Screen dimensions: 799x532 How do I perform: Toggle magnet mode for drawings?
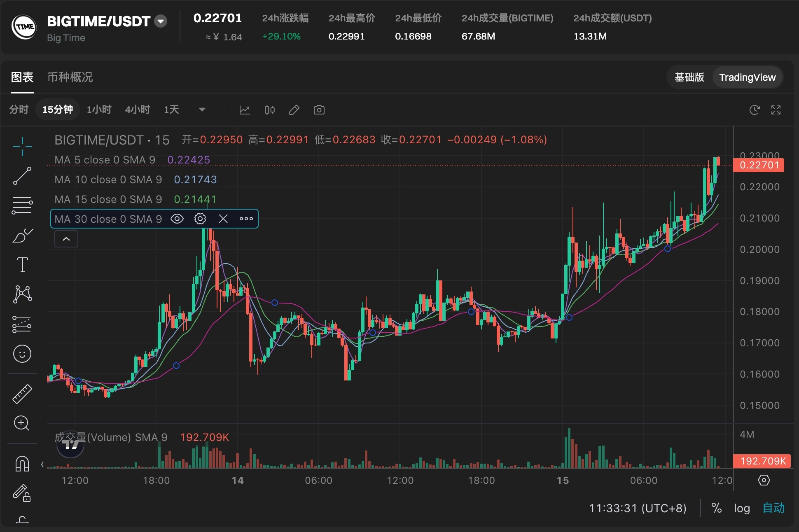[22, 464]
